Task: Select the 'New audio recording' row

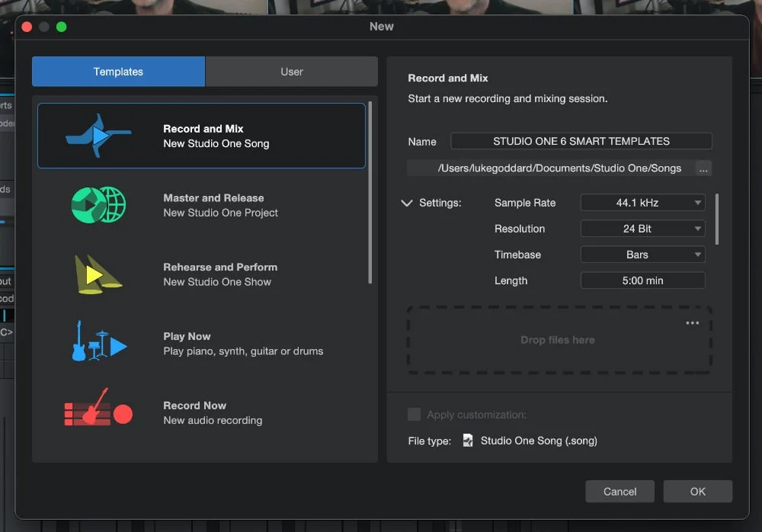Action: pos(201,413)
